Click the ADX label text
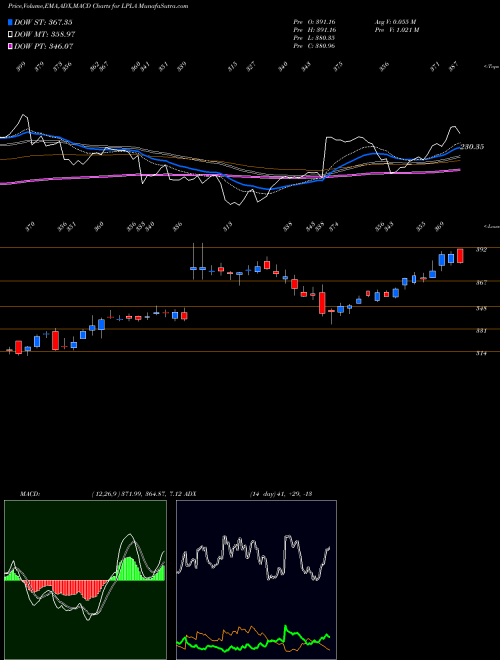The image size is (500, 660). click(191, 494)
